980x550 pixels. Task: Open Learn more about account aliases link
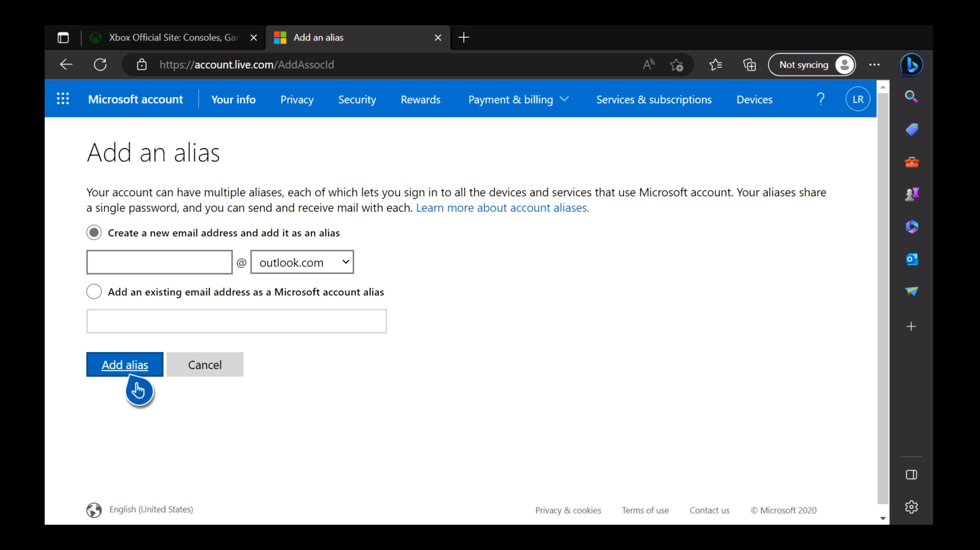pyautogui.click(x=502, y=208)
